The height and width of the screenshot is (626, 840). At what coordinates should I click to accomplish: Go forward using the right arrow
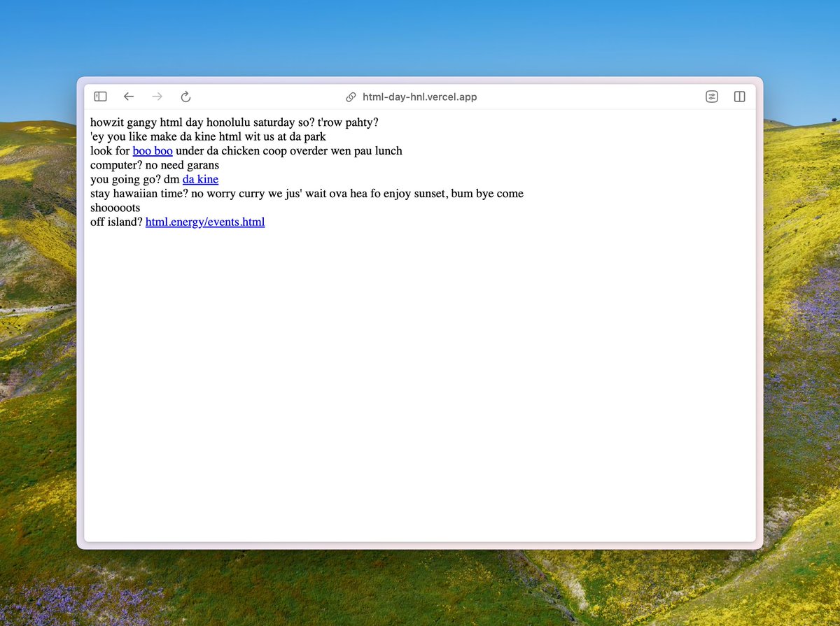(x=157, y=97)
